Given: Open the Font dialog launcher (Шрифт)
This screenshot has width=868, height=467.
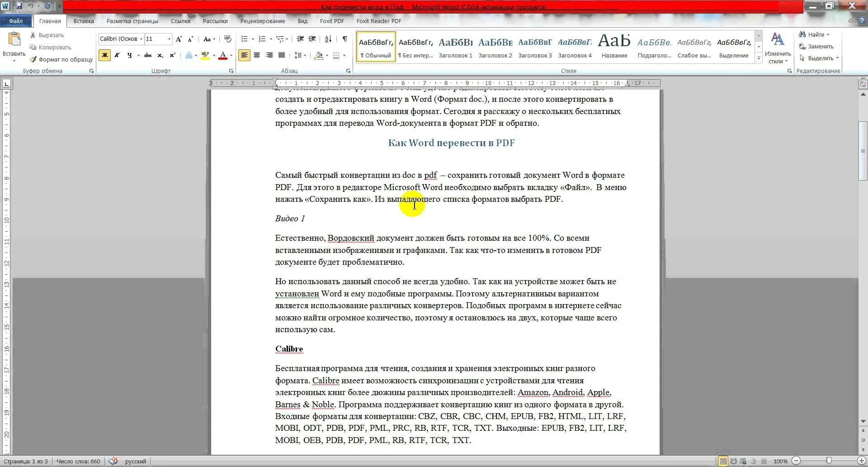Looking at the screenshot, I should [x=231, y=71].
